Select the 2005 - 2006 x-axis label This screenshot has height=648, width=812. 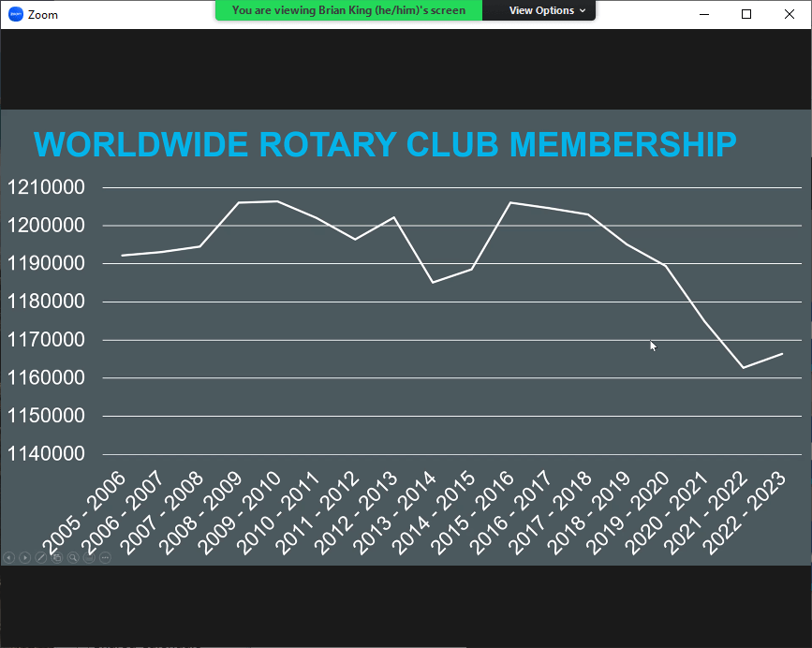pyautogui.click(x=83, y=513)
